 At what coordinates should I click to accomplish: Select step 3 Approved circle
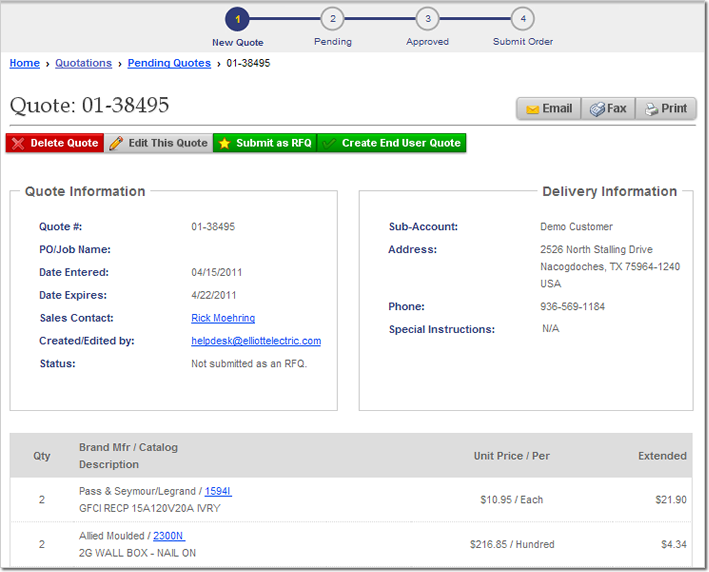428,19
